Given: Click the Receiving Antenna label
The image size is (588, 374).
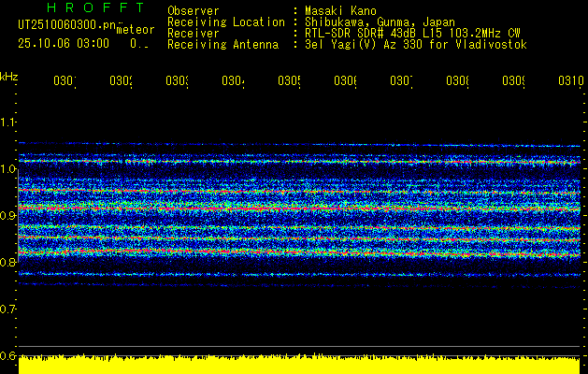Looking at the screenshot, I should point(223,45).
